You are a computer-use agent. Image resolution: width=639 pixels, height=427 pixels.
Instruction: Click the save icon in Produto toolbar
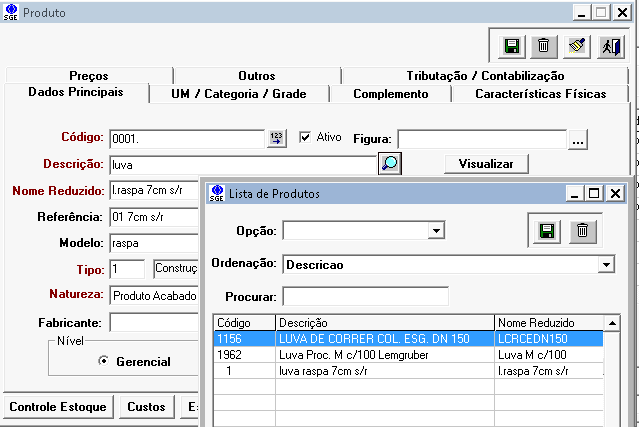[x=511, y=46]
